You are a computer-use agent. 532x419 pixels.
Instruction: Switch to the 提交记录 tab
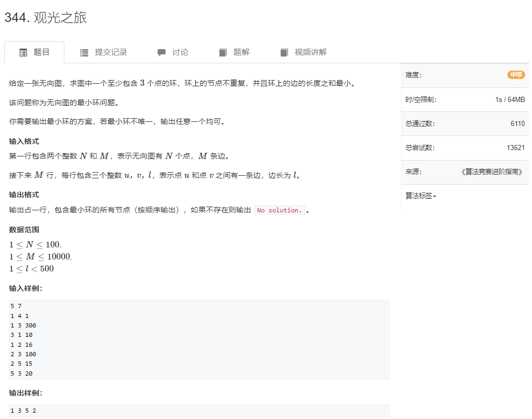(x=110, y=52)
